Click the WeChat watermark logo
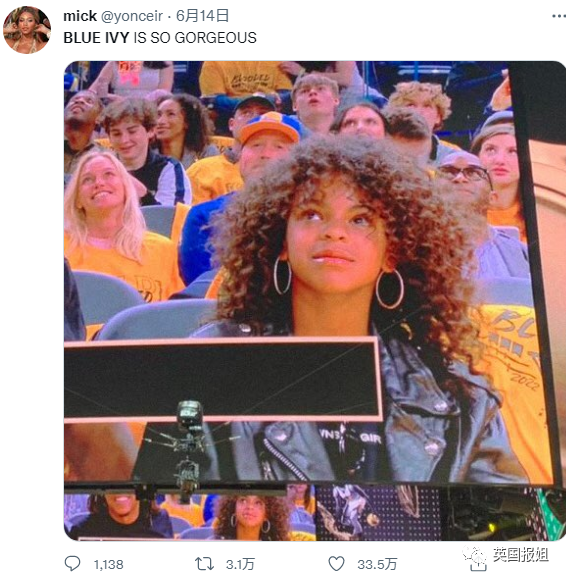This screenshot has width=566, height=580. [x=474, y=554]
